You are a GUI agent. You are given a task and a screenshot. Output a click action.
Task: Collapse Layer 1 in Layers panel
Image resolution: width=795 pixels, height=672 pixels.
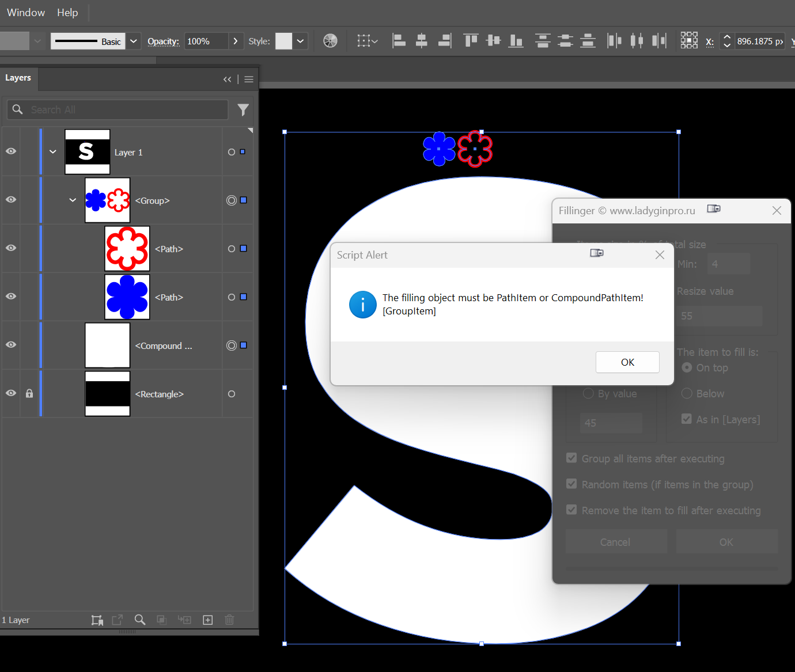pyautogui.click(x=52, y=151)
